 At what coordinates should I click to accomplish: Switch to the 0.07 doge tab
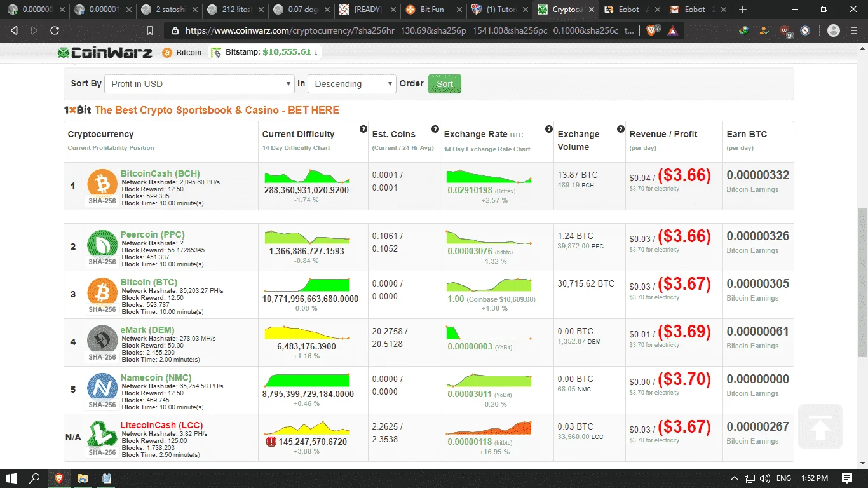point(301,10)
